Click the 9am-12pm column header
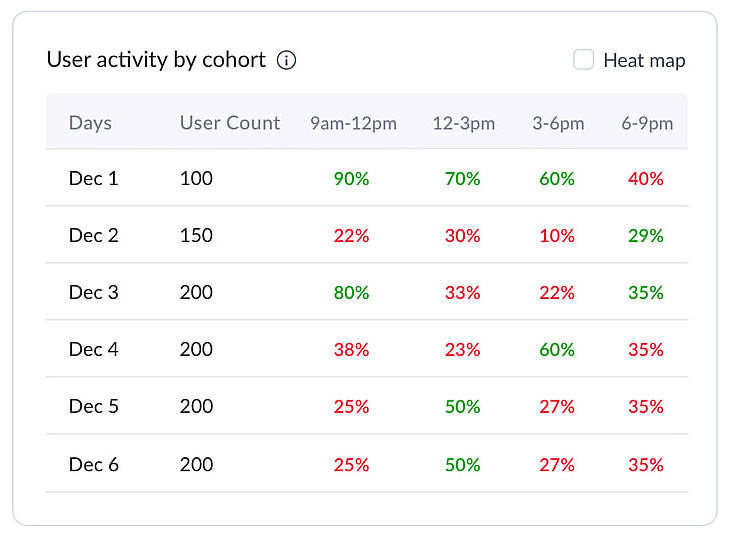The image size is (729, 537). [x=353, y=124]
